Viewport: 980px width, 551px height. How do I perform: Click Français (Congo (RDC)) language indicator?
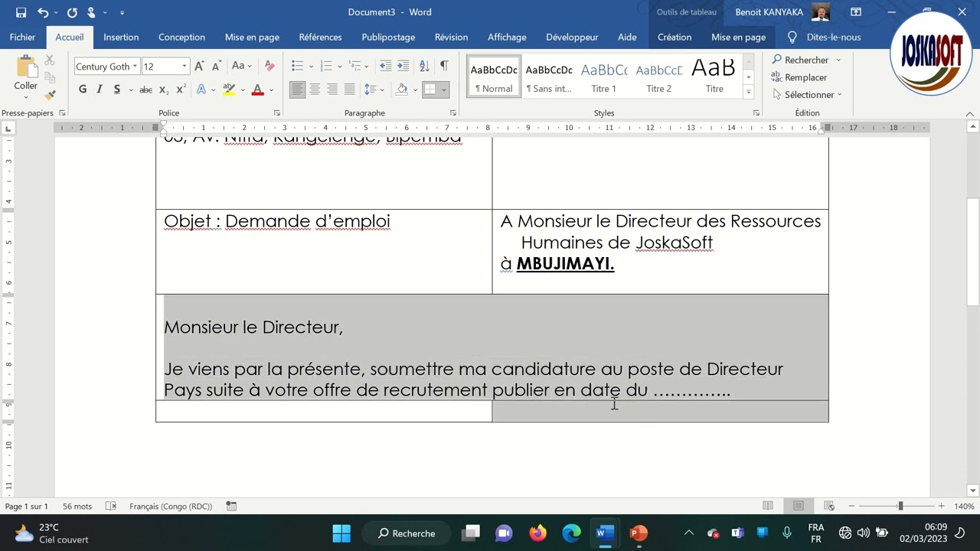coord(171,507)
